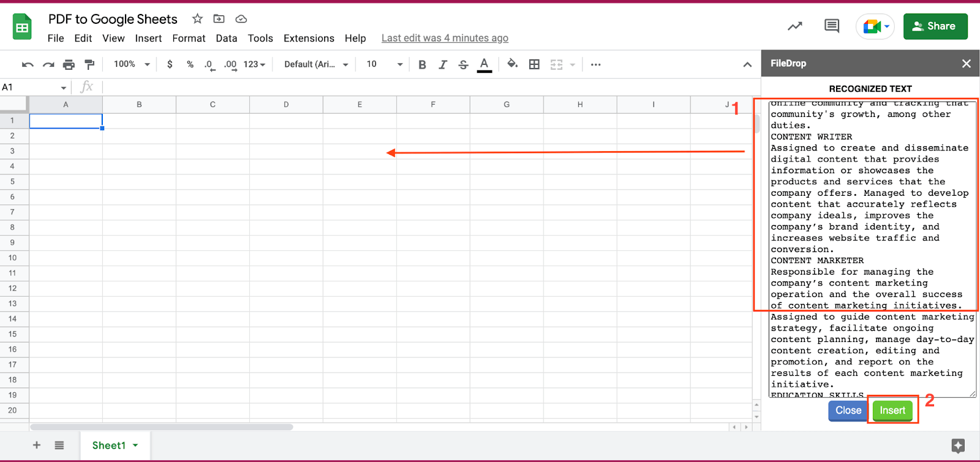980x462 pixels.
Task: Open the Data menu
Action: (226, 38)
